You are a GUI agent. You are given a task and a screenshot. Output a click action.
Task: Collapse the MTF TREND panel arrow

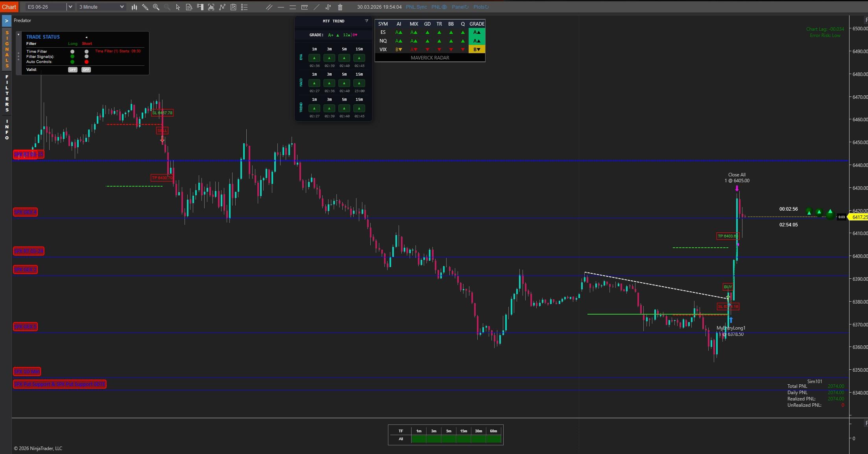(366, 21)
